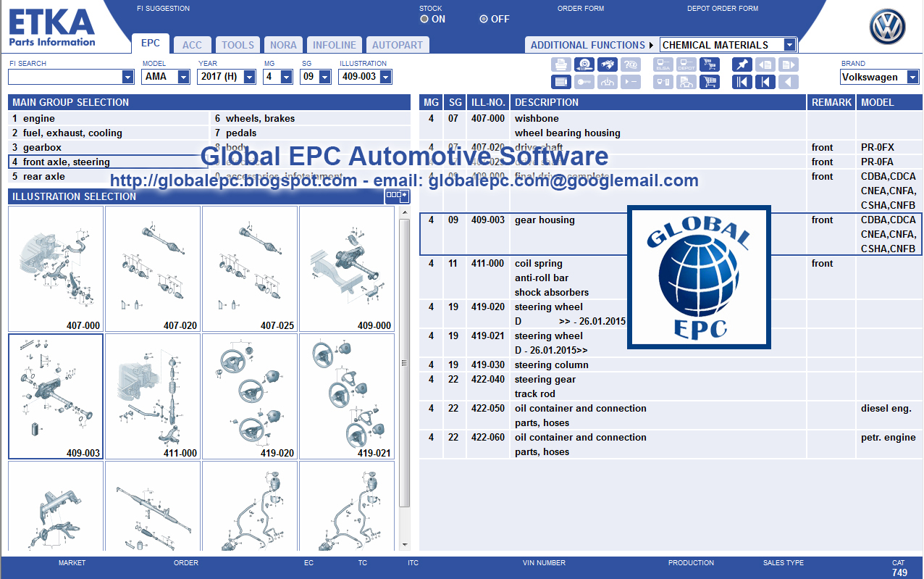Select the STOCK OFF radio button

click(483, 20)
